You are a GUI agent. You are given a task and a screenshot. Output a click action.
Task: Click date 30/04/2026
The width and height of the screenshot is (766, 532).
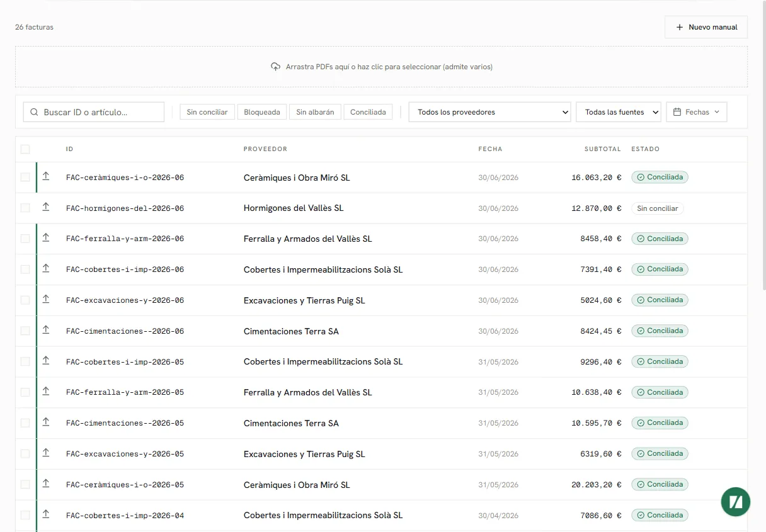(498, 516)
